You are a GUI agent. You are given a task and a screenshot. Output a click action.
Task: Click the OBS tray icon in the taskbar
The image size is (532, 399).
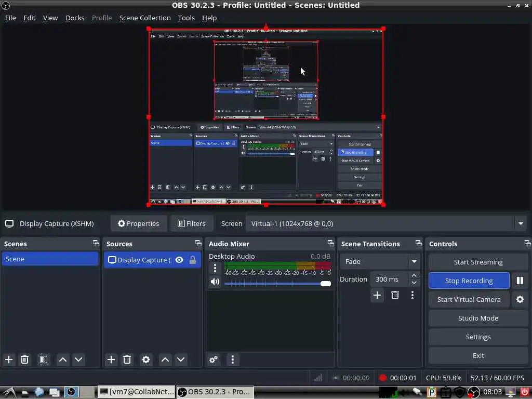click(474, 392)
